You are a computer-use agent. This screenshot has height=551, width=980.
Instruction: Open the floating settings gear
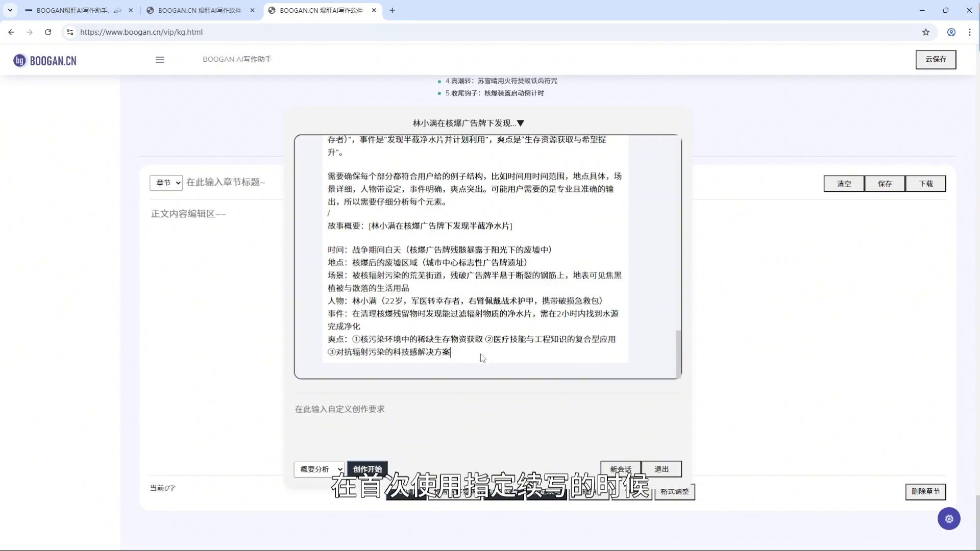948,518
